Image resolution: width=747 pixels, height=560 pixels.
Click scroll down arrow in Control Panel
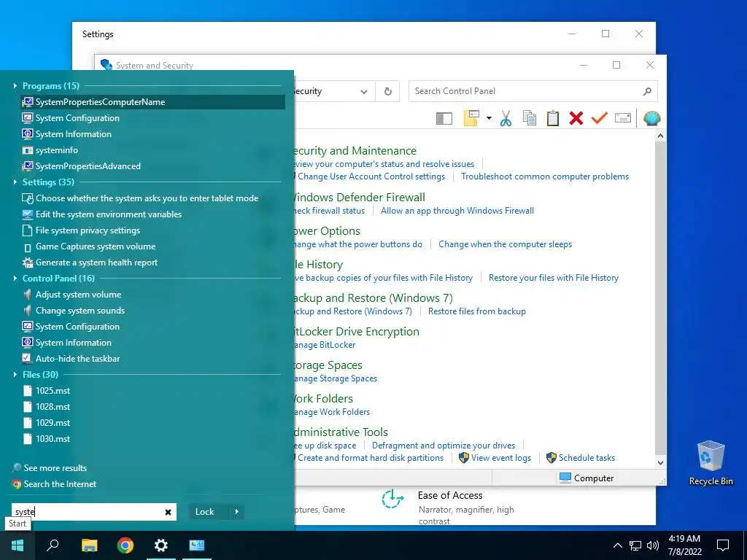[x=660, y=462]
